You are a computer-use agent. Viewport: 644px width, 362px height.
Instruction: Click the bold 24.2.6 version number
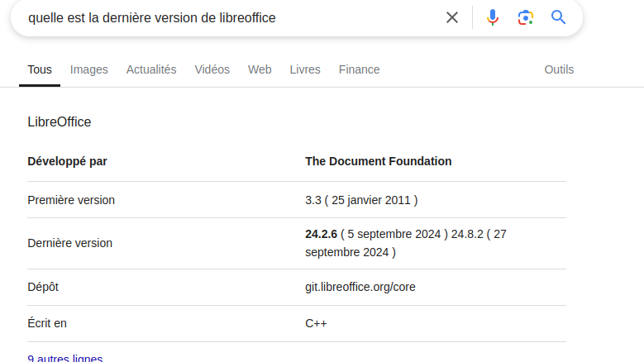322,234
